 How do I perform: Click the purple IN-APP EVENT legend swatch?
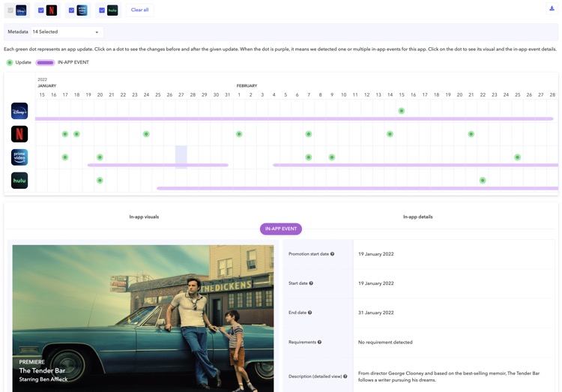coord(45,62)
